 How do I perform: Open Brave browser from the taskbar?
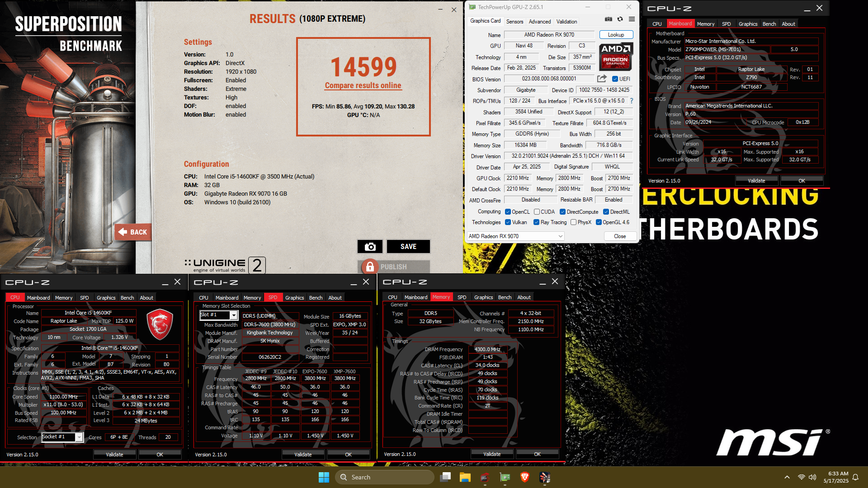(x=525, y=477)
